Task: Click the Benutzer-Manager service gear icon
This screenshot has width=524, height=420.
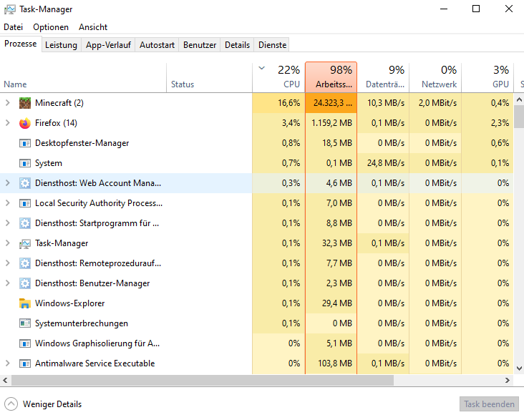Action: (x=26, y=283)
